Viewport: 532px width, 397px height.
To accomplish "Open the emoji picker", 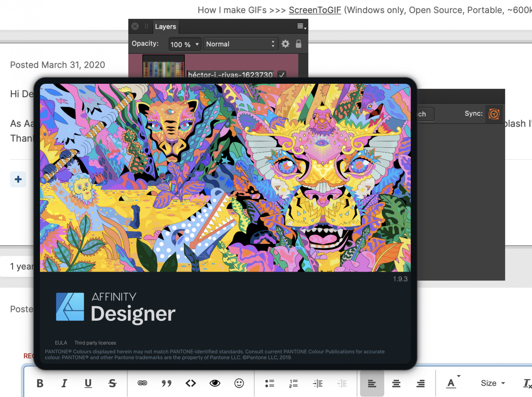I will pyautogui.click(x=239, y=383).
